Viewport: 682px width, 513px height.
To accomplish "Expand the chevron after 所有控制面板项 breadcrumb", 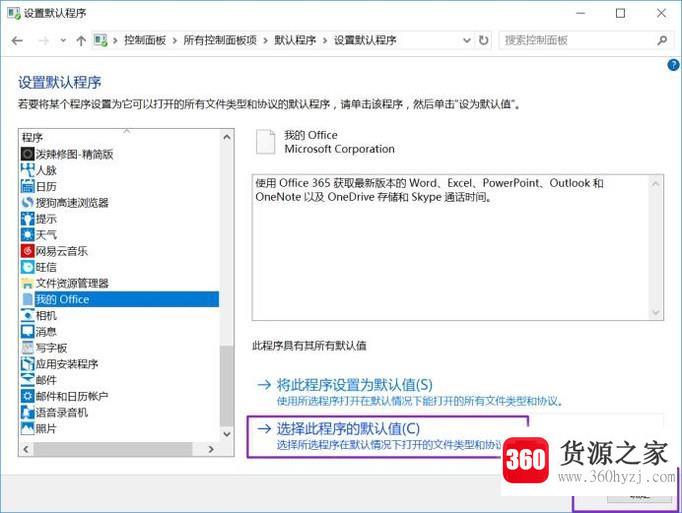I will [x=265, y=41].
